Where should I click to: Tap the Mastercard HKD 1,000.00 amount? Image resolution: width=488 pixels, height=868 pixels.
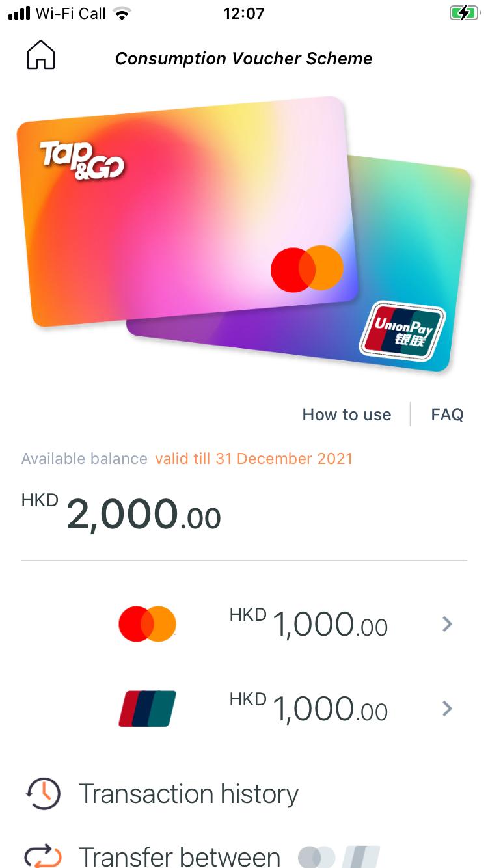(308, 624)
